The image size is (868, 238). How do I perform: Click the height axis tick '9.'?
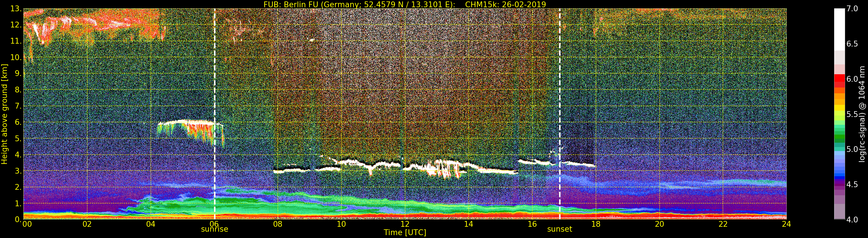(18, 73)
